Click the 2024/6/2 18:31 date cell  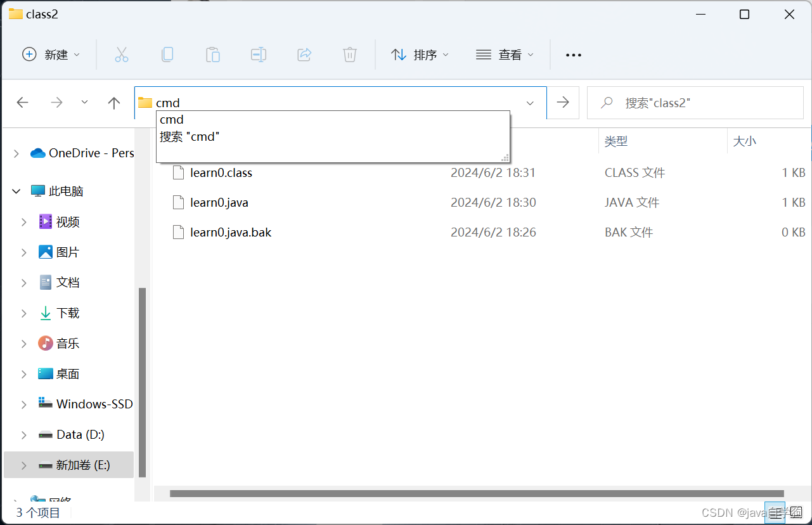tap(493, 172)
